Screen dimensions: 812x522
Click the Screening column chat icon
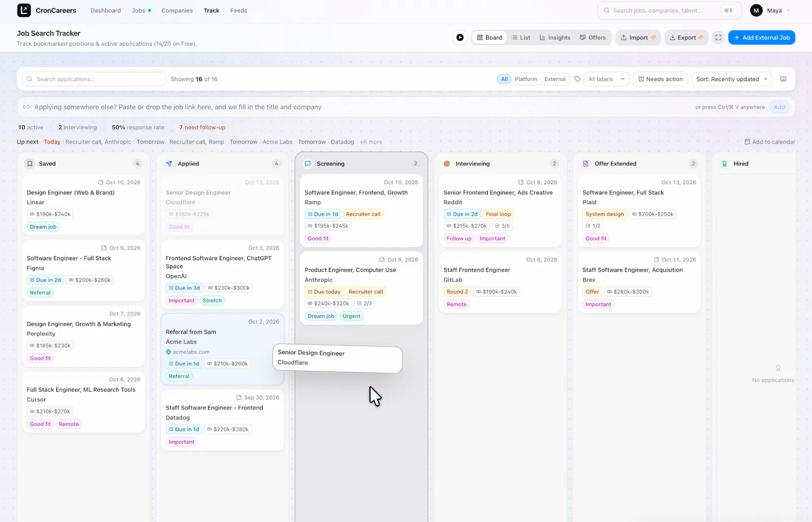pos(308,164)
